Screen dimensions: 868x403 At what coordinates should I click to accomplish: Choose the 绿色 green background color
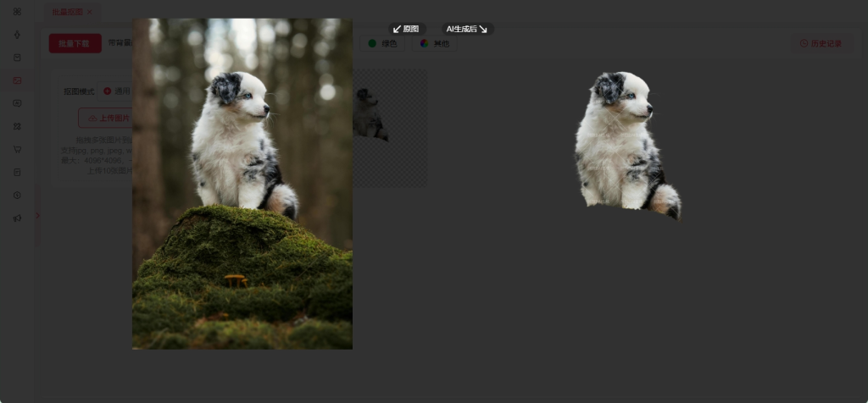[x=382, y=43]
